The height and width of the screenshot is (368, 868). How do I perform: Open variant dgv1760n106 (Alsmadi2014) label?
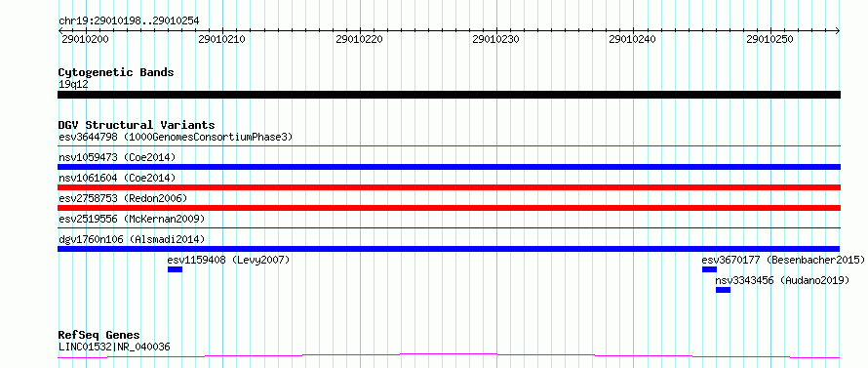click(x=132, y=239)
